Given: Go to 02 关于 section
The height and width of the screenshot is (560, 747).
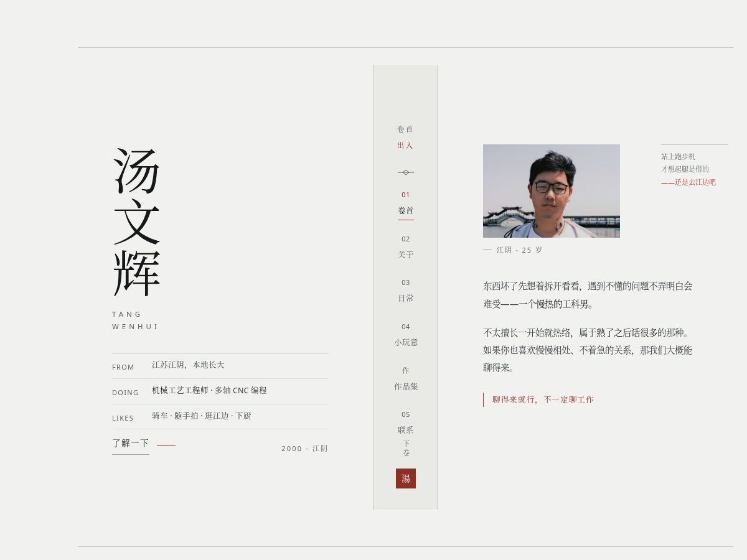Looking at the screenshot, I should coord(406,247).
